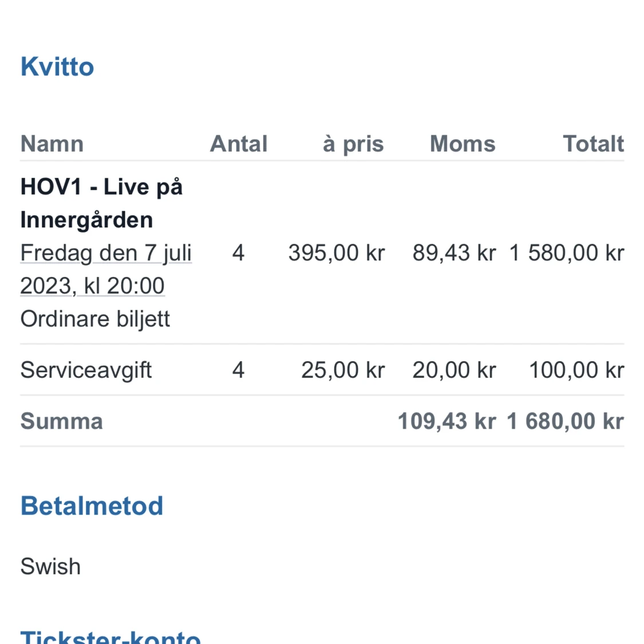Click the Serviceavgift row label
The height and width of the screenshot is (644, 644).
tap(86, 370)
